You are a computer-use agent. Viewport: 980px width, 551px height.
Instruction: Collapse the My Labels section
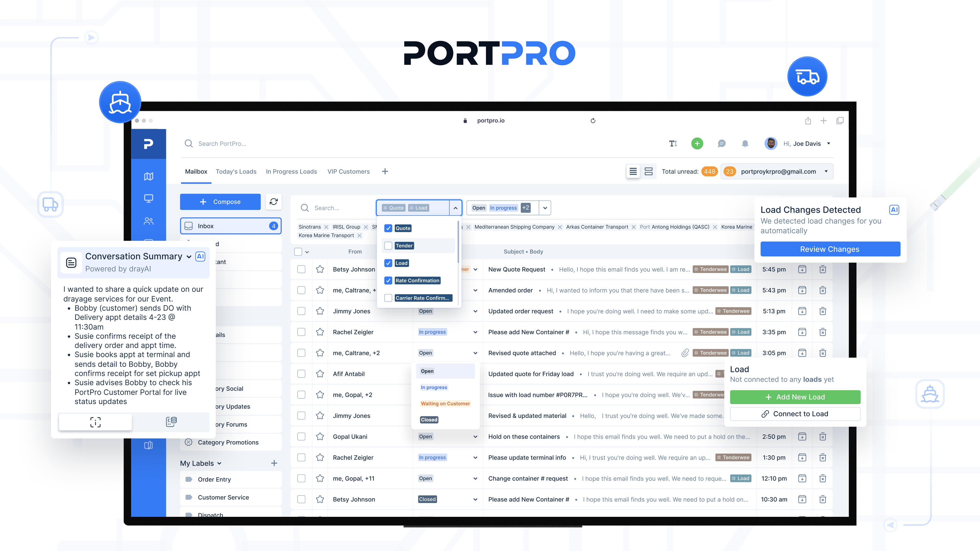click(219, 464)
